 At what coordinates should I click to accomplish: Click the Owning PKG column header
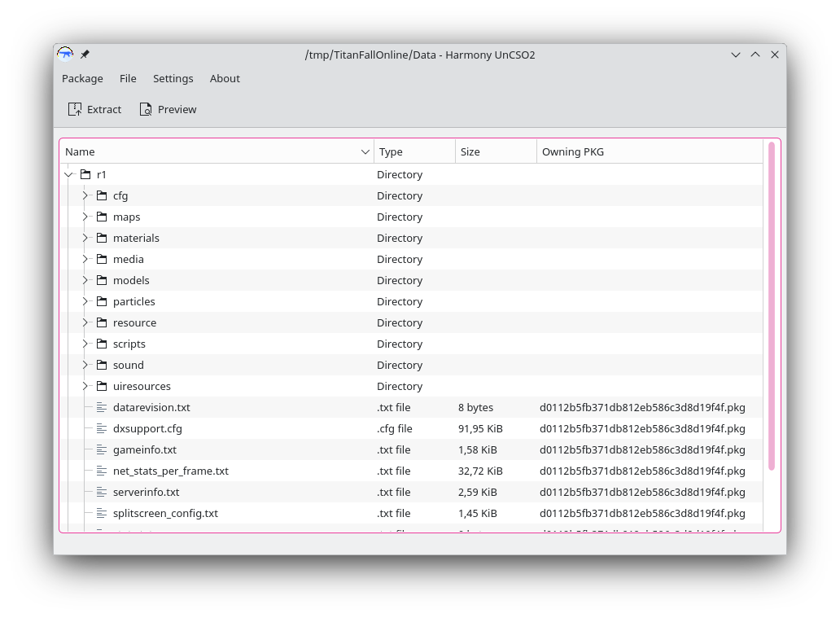650,151
